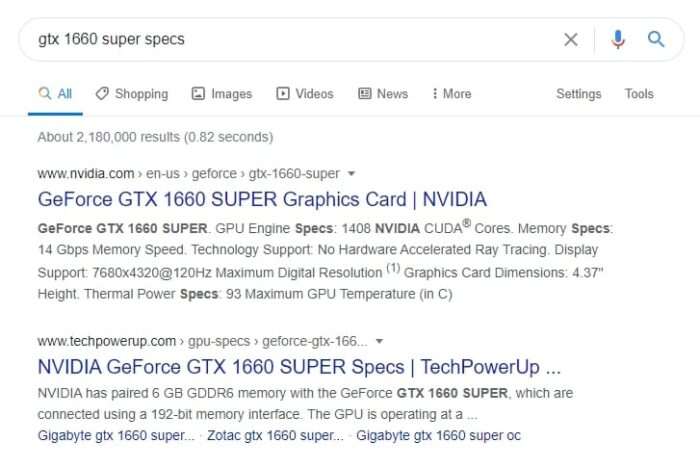The height and width of the screenshot is (468, 700).
Task: Expand the dropdown arrow next to nvidia.com URL
Action: (351, 173)
